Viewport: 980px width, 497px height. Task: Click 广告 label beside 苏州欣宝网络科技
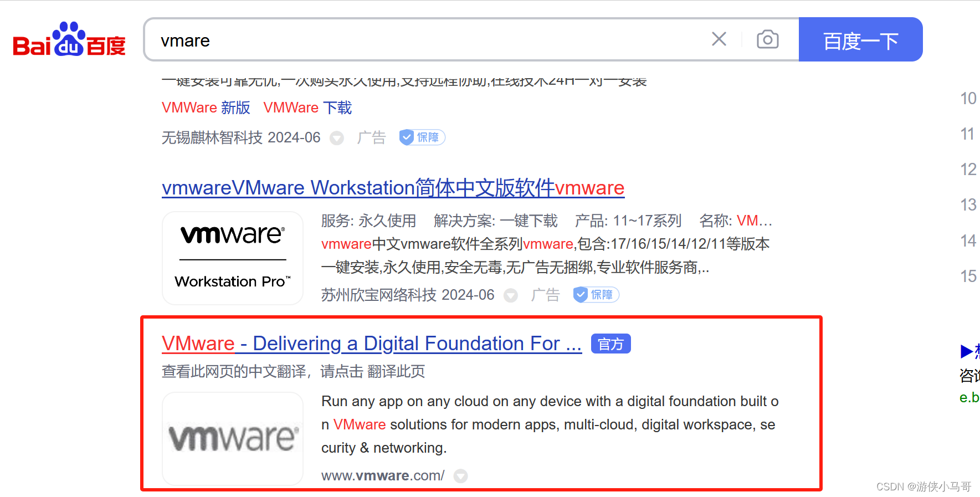point(545,295)
